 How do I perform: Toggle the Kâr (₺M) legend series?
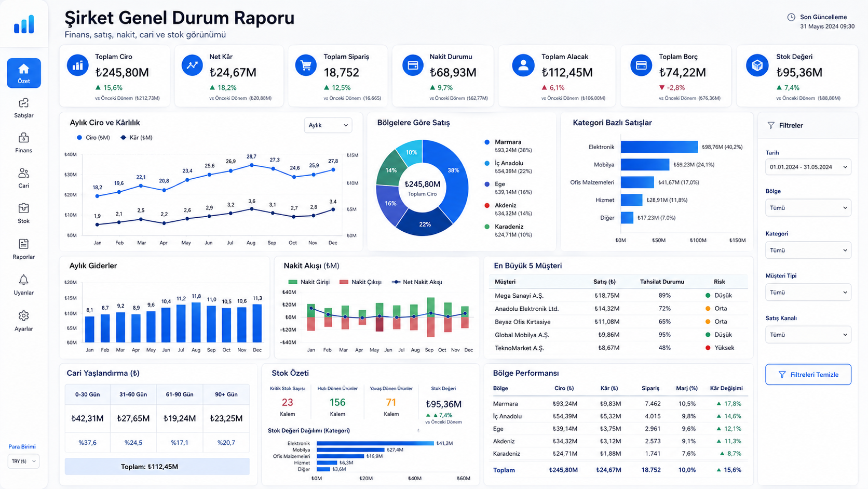pyautogui.click(x=137, y=138)
